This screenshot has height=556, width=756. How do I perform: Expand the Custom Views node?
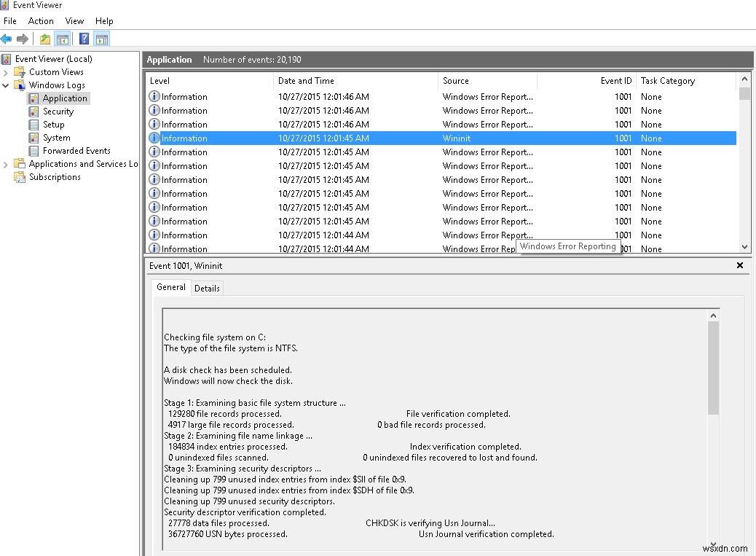click(x=4, y=71)
